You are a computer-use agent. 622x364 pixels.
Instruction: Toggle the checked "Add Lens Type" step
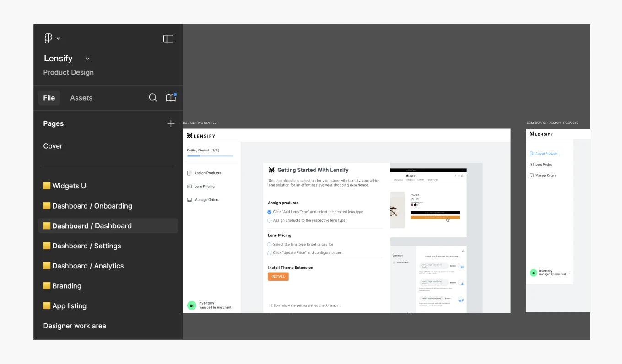pos(270,212)
